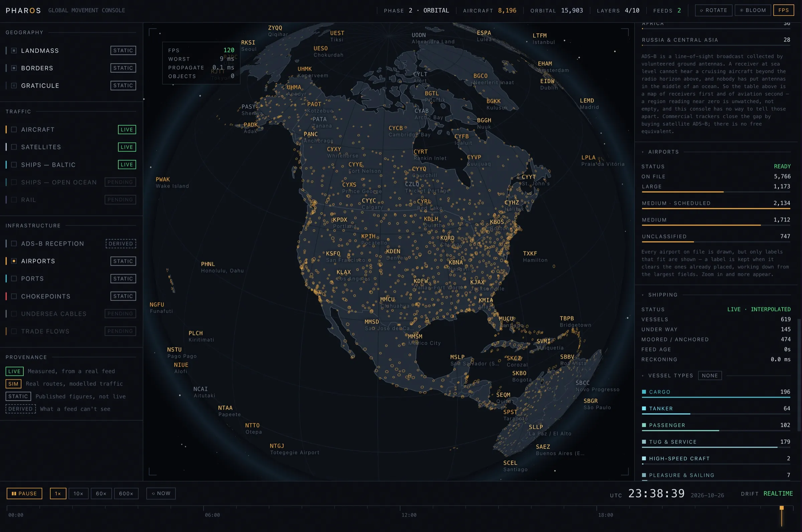This screenshot has width=802, height=532.
Task: Select the Tanker vessel type swatch
Action: pyautogui.click(x=644, y=408)
